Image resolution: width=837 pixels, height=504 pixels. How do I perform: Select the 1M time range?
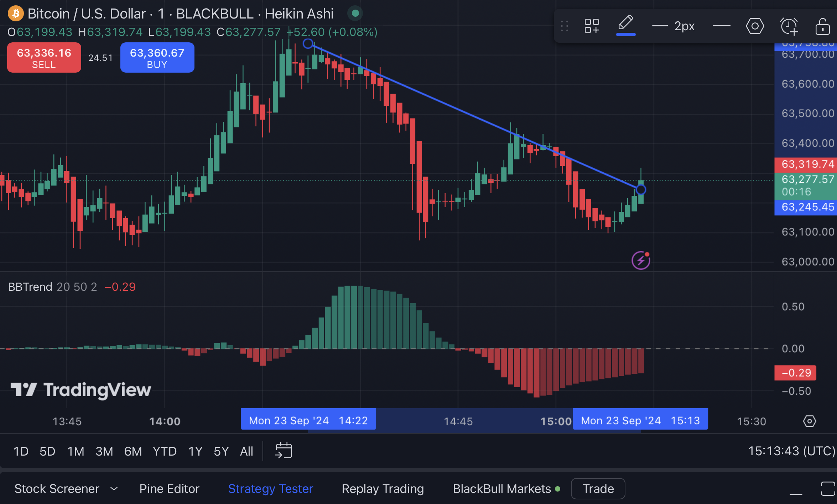click(76, 451)
